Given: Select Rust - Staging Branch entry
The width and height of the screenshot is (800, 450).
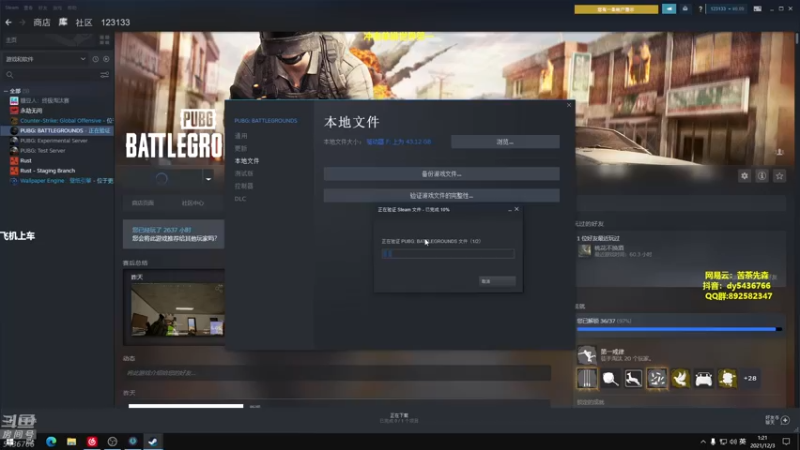Looking at the screenshot, I should click(47, 171).
